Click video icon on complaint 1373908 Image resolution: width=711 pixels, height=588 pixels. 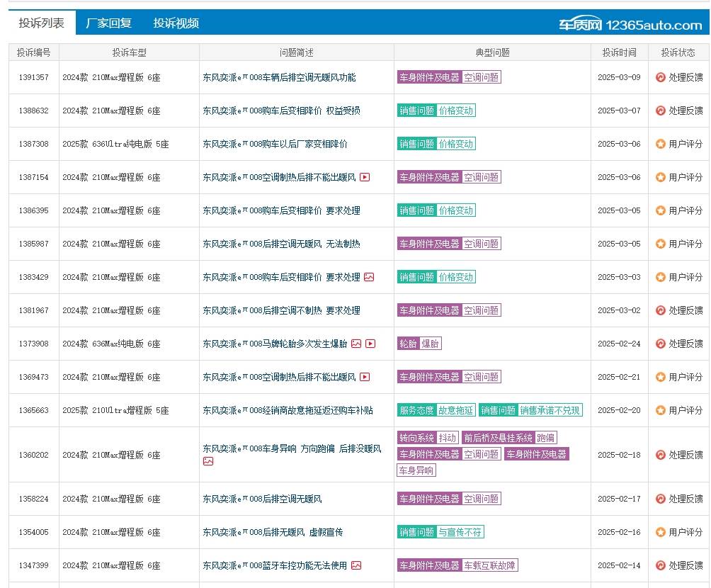370,344
